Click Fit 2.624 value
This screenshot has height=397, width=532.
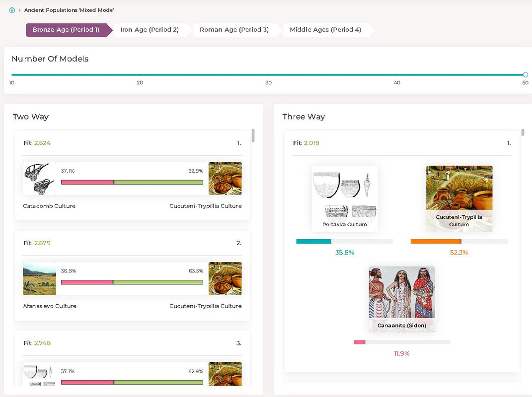tap(42, 143)
